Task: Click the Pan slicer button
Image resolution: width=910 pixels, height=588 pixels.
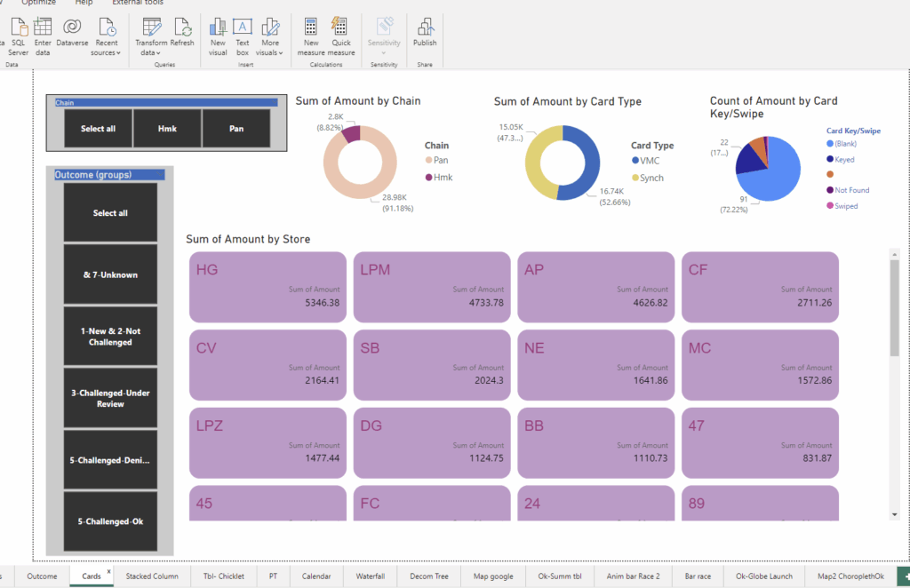Action: (236, 128)
